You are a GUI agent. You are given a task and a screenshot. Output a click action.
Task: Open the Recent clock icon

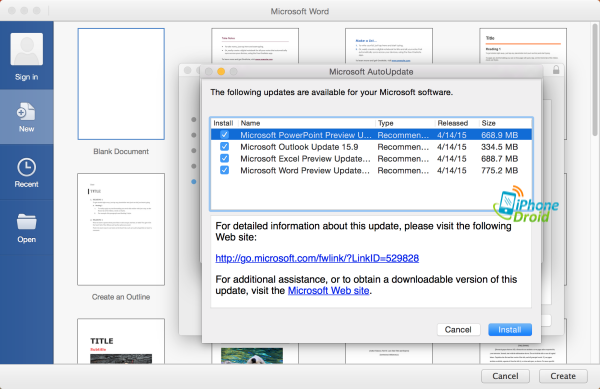26,167
